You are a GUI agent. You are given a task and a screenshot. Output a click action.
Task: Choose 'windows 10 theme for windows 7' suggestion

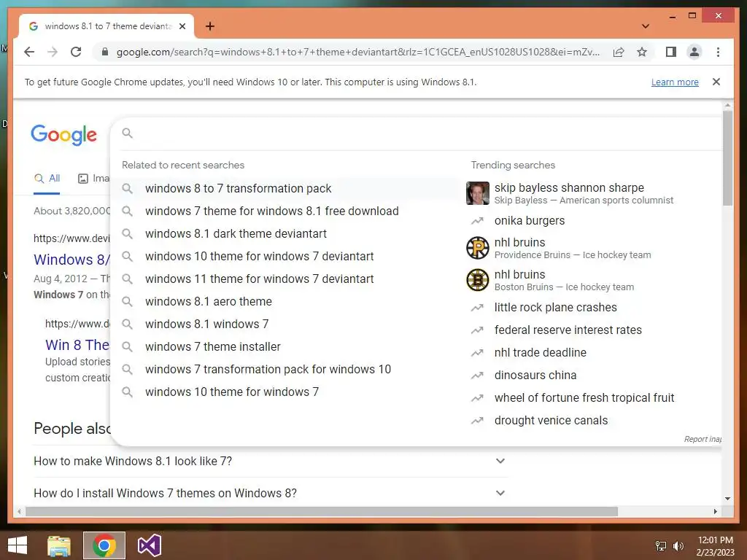(x=232, y=392)
